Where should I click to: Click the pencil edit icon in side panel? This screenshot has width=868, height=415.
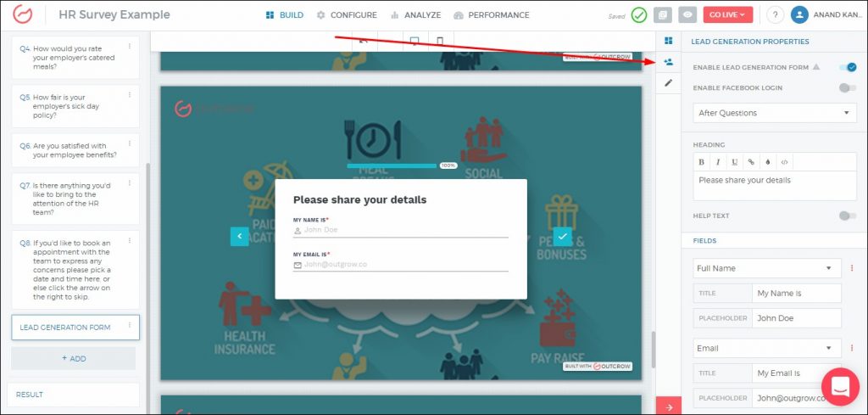668,83
